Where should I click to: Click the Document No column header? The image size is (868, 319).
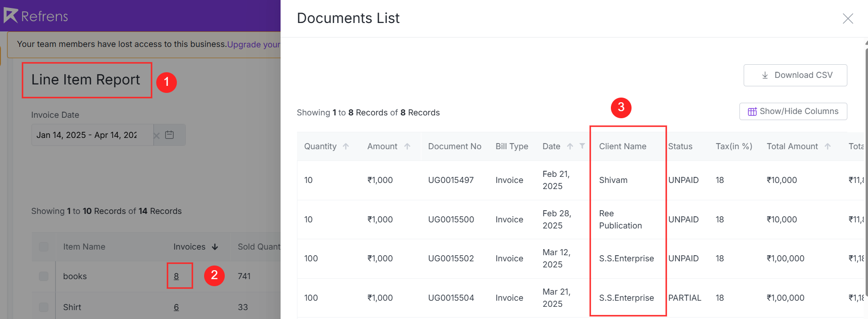click(x=455, y=146)
